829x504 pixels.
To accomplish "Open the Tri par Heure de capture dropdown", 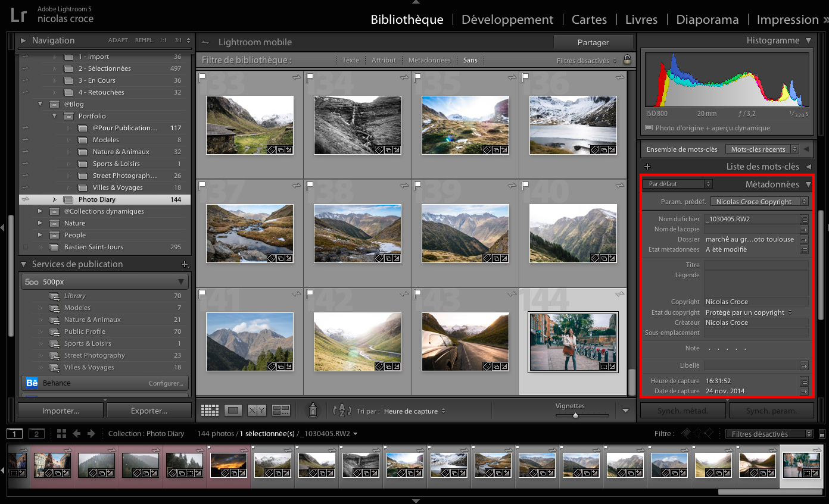I will (414, 411).
